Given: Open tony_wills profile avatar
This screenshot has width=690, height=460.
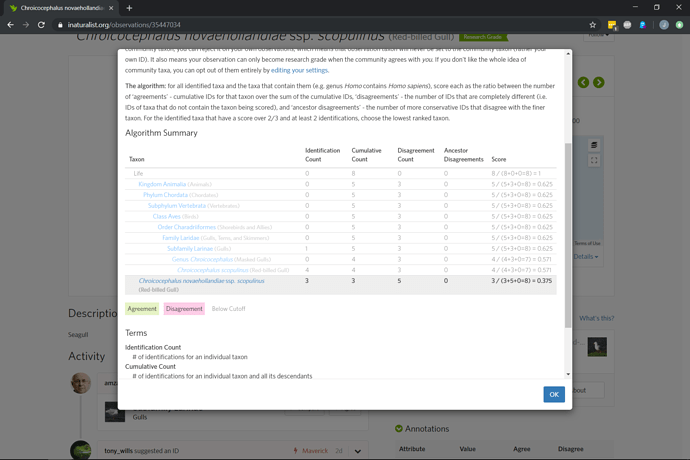Looking at the screenshot, I should pos(81,450).
